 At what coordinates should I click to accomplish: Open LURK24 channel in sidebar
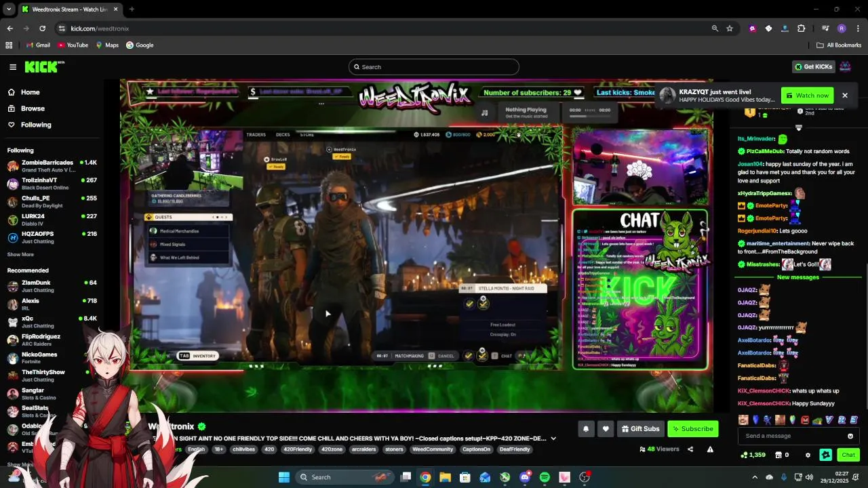click(52, 220)
